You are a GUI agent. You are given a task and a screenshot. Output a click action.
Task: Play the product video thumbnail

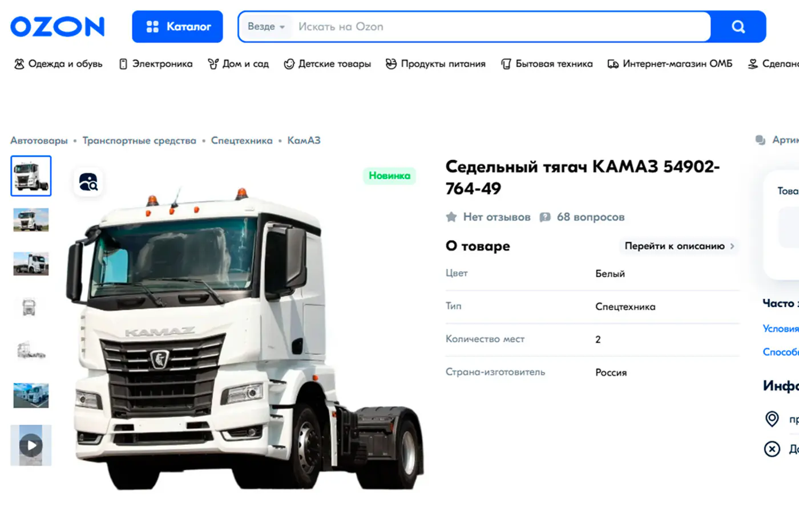point(31,445)
